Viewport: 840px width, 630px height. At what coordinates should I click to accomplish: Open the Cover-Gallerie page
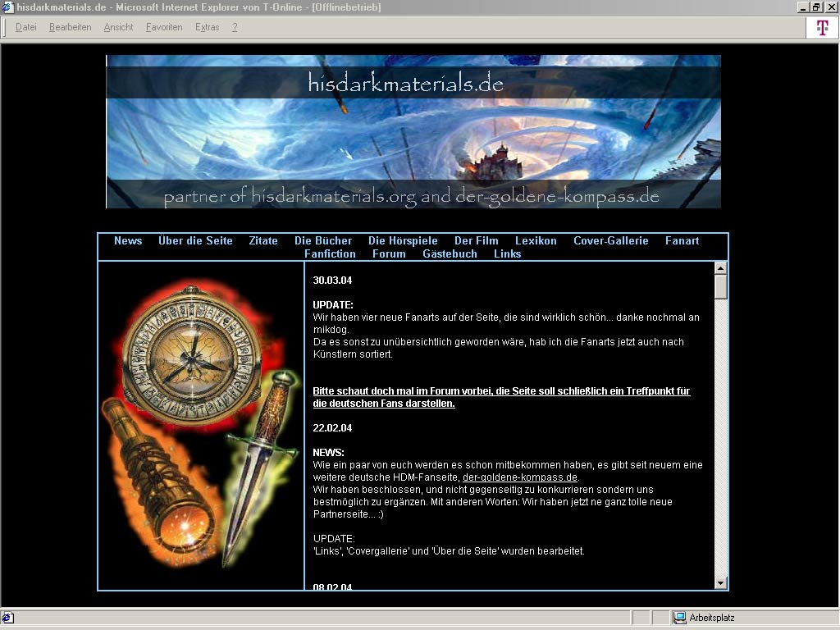coord(610,240)
